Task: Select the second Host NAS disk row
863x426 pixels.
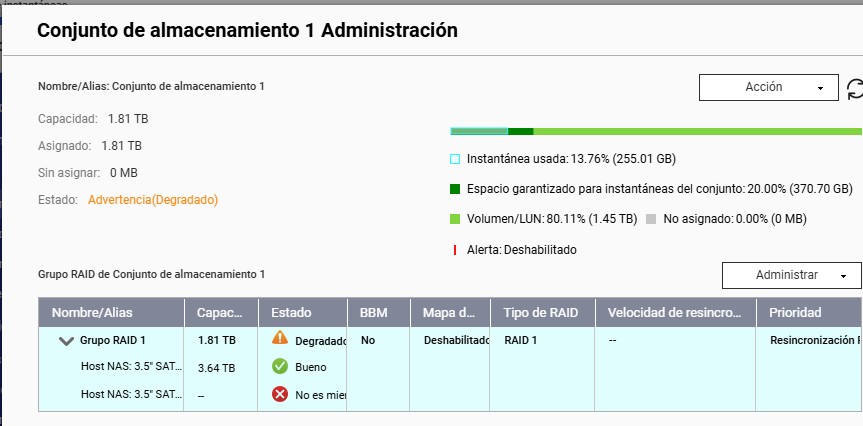Action: click(x=129, y=394)
